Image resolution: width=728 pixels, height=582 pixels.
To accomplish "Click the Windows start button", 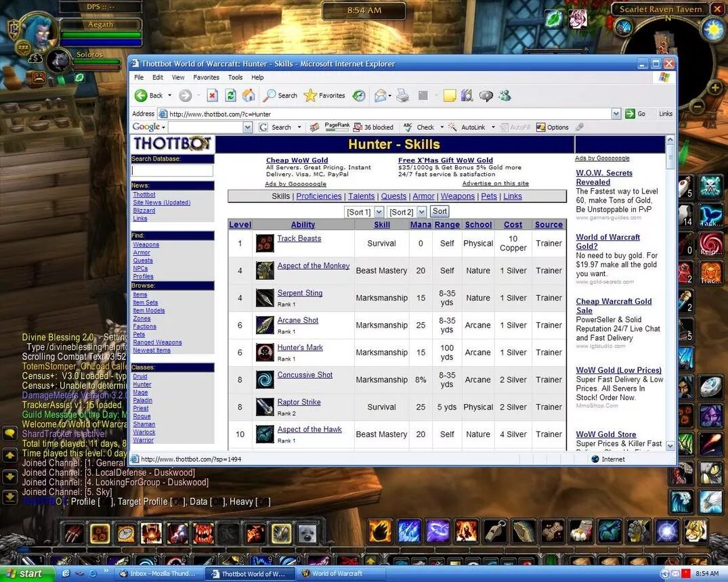I will click(27, 574).
